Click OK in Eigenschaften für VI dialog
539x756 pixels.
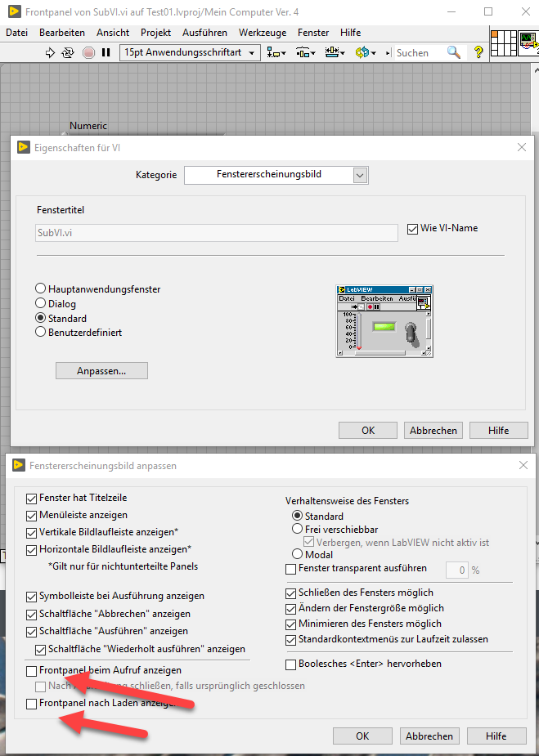pos(368,430)
